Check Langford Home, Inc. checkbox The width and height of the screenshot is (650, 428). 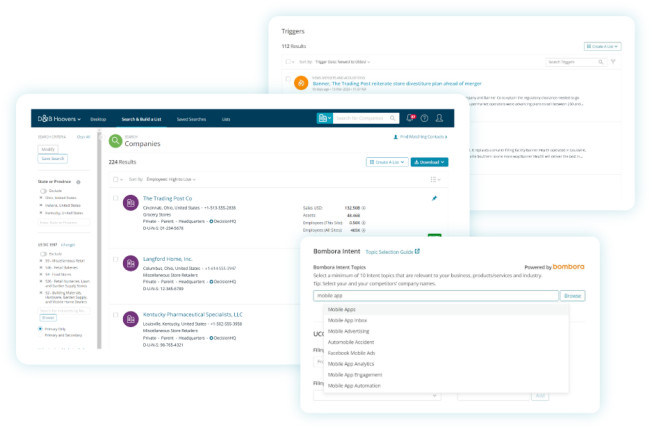(116, 259)
